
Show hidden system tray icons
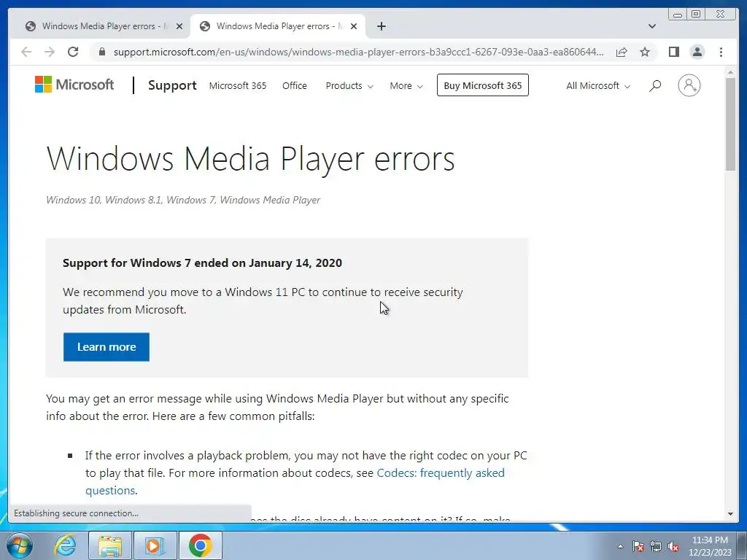tap(620, 546)
